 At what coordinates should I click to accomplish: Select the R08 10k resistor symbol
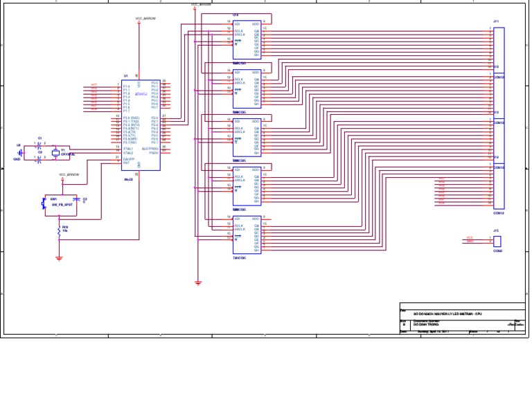[59, 231]
